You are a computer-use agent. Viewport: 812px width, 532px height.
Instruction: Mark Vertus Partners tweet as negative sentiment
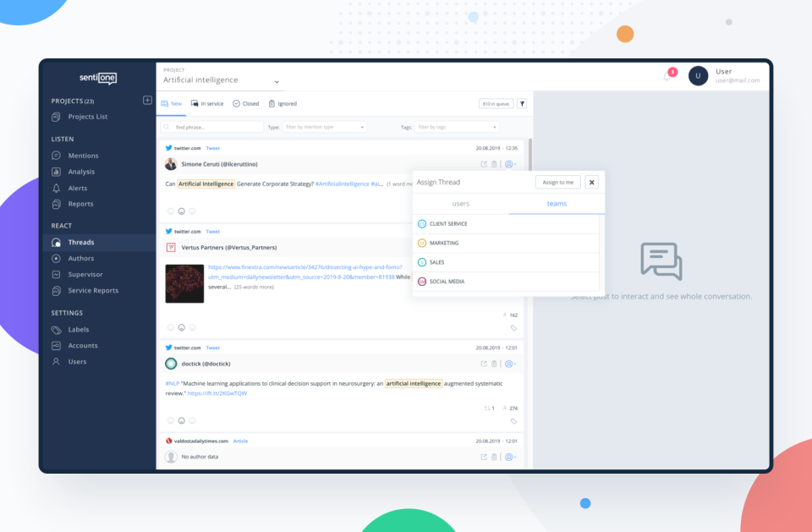[x=171, y=327]
